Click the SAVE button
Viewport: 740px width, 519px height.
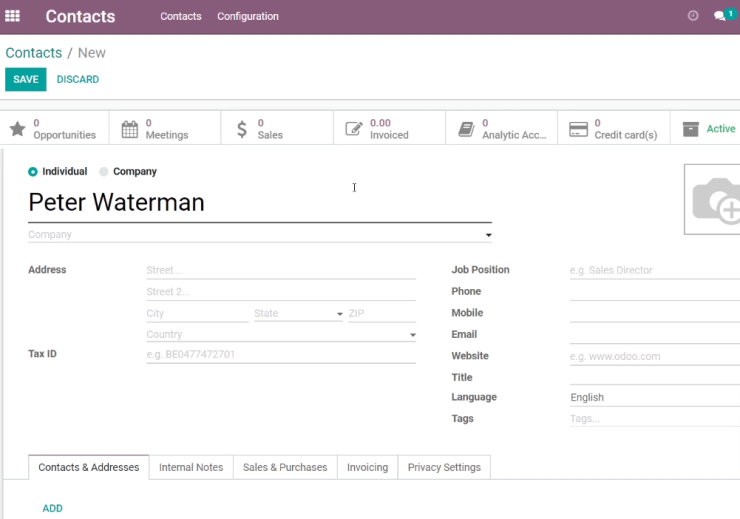tap(26, 79)
